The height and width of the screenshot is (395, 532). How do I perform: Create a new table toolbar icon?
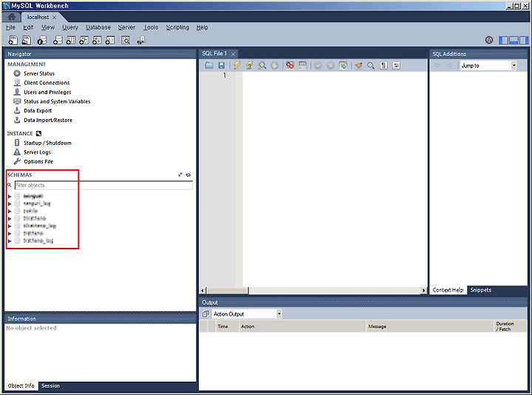pyautogui.click(x=71, y=40)
